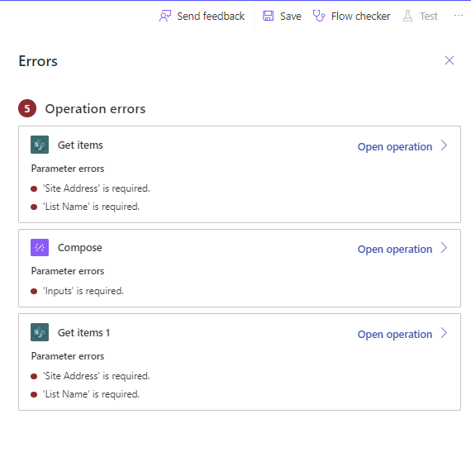
Task: Click the chevron next to Get items 1 operation
Action: pos(444,333)
